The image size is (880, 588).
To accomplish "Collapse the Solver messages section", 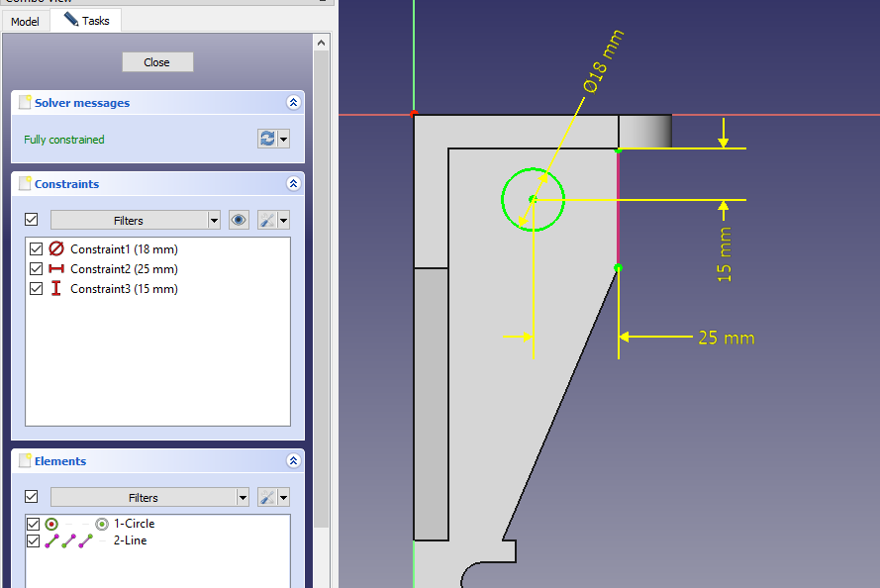I will pos(293,103).
